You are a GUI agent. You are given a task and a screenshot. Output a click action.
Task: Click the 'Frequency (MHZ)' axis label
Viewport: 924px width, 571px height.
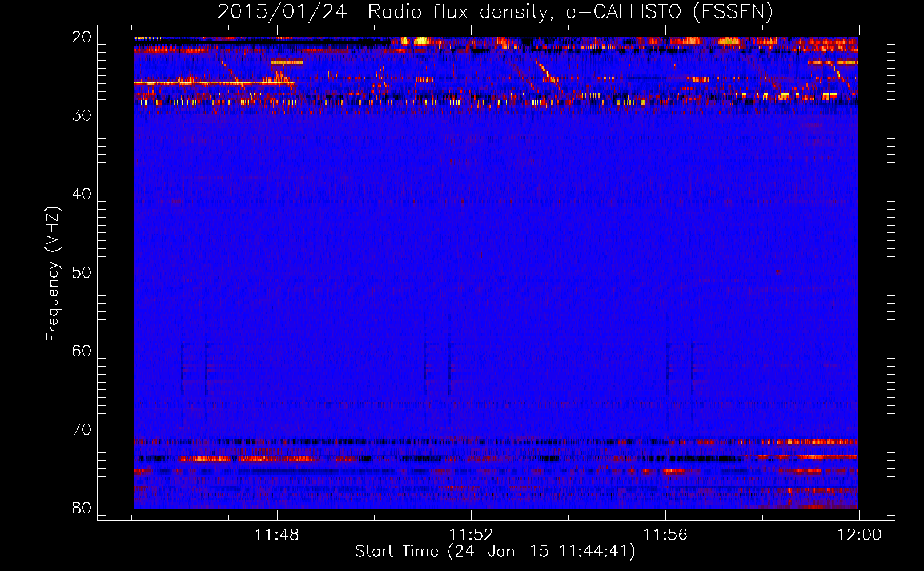53,274
